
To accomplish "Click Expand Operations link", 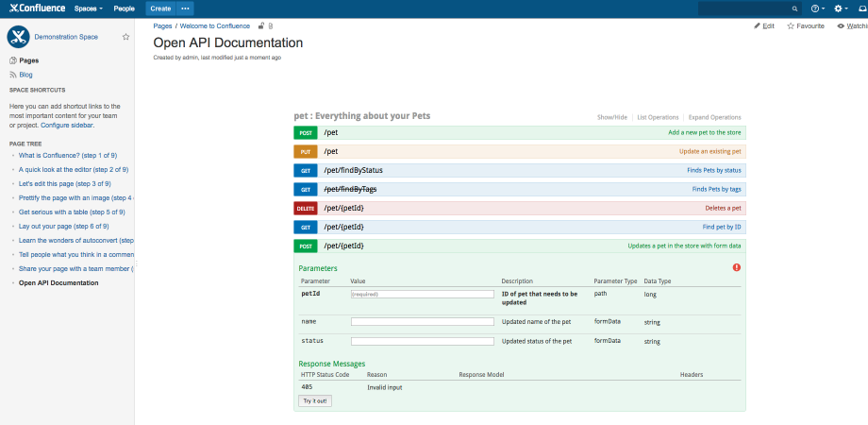I will click(x=714, y=117).
